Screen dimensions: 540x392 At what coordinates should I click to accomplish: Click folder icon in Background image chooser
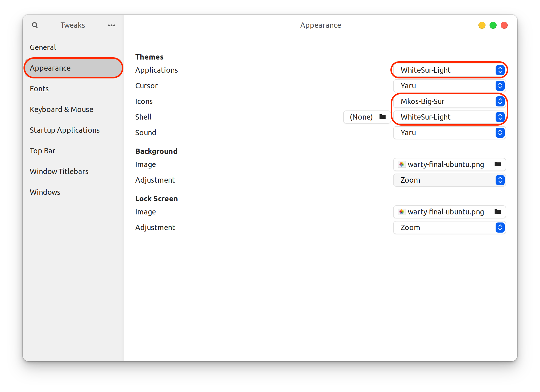click(497, 164)
